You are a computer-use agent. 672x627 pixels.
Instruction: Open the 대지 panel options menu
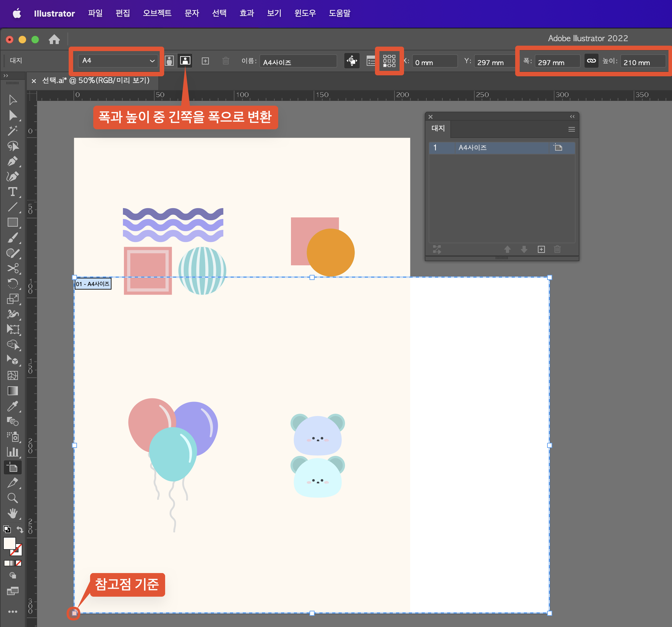coord(571,129)
